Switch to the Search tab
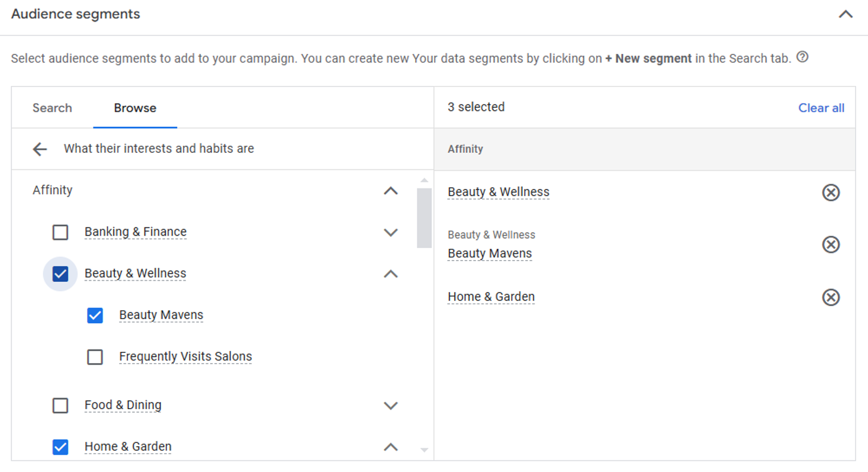This screenshot has width=868, height=472. point(52,108)
